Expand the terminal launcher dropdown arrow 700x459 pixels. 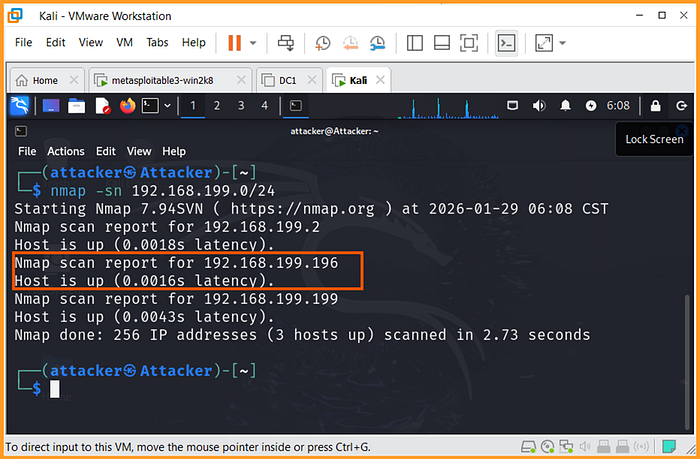(167, 106)
